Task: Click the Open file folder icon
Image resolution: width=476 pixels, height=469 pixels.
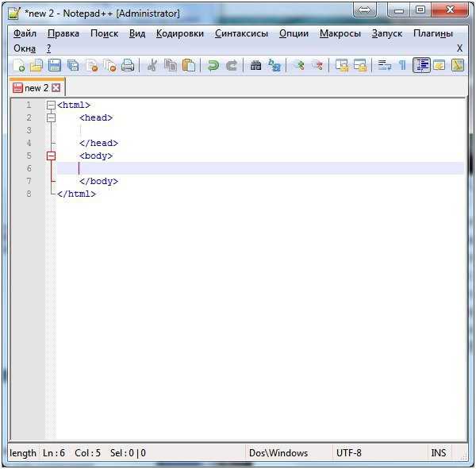Action: (36, 65)
